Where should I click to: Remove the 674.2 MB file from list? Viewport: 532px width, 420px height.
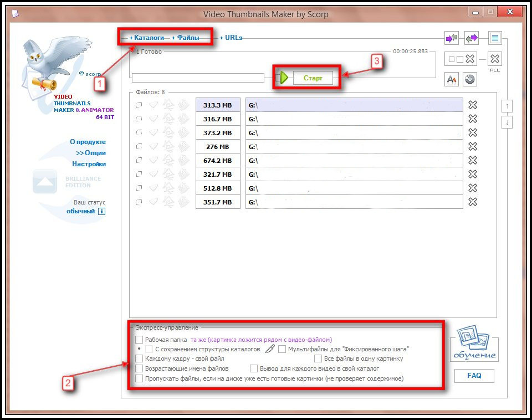[x=473, y=160]
